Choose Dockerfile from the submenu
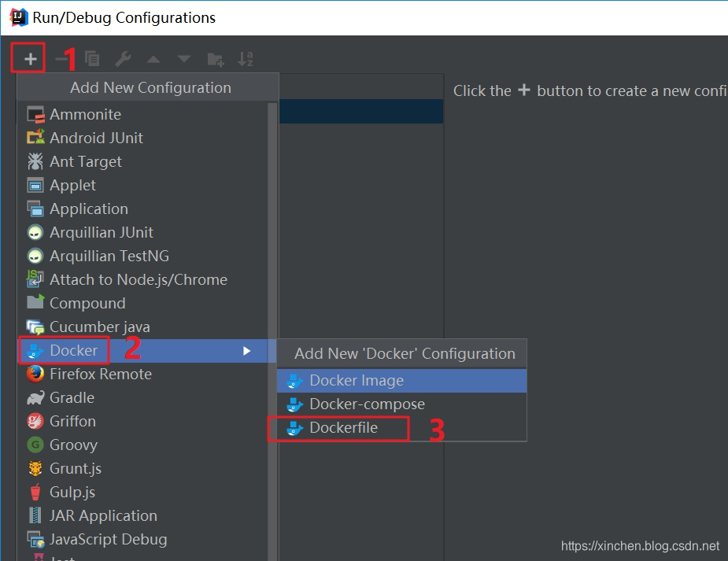Image resolution: width=728 pixels, height=561 pixels. pyautogui.click(x=401, y=428)
